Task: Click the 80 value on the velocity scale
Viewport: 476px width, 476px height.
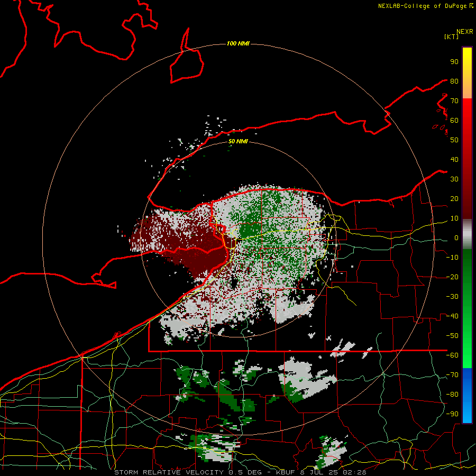Action: click(454, 81)
